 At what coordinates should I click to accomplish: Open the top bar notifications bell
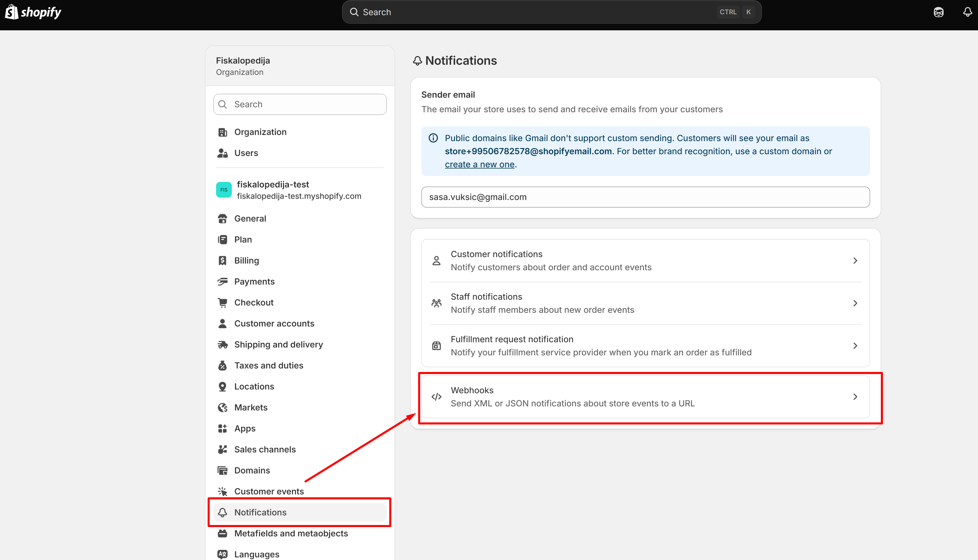tap(967, 12)
